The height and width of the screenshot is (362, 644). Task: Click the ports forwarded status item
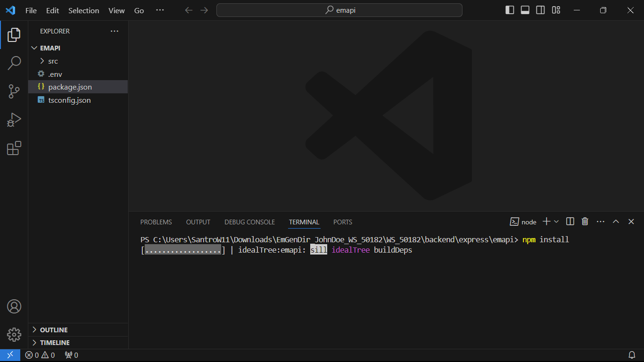[x=72, y=355]
